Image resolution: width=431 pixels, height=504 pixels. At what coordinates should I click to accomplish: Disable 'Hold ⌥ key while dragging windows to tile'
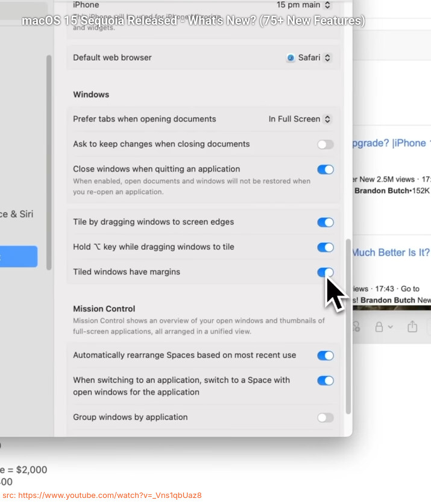pyautogui.click(x=326, y=247)
